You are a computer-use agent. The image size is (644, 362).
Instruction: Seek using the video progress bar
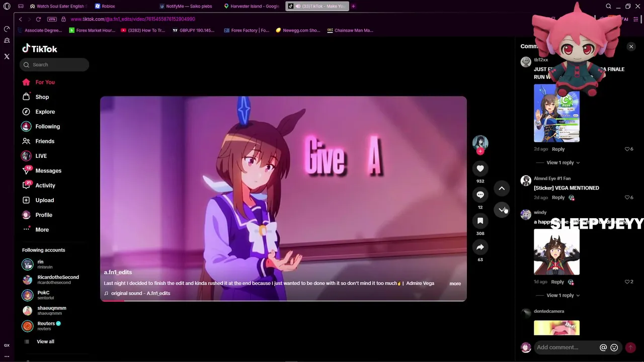click(283, 301)
